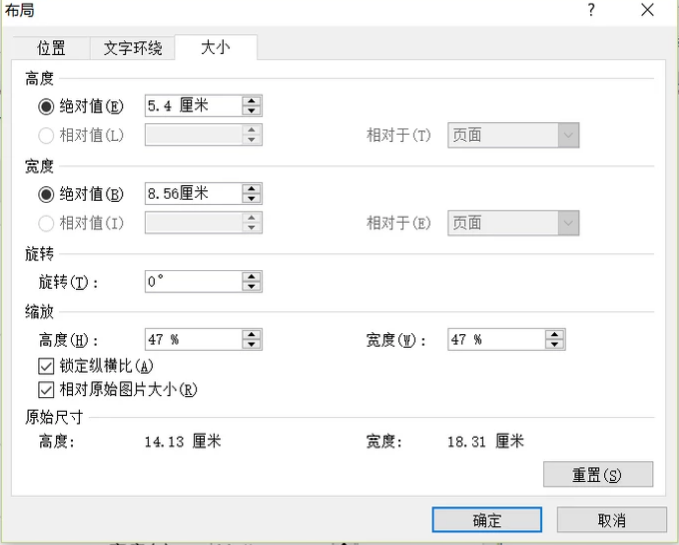Click the 重置(S) button
The height and width of the screenshot is (545, 679).
598,474
